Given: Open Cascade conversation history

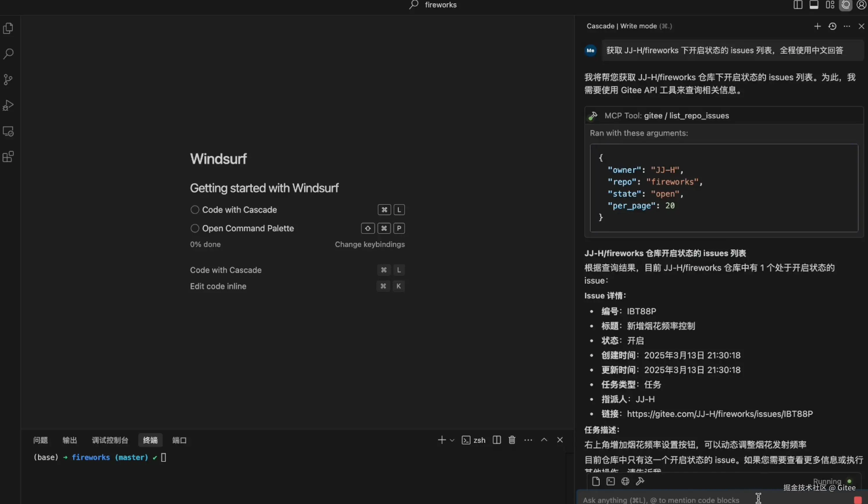Looking at the screenshot, I should (x=832, y=26).
